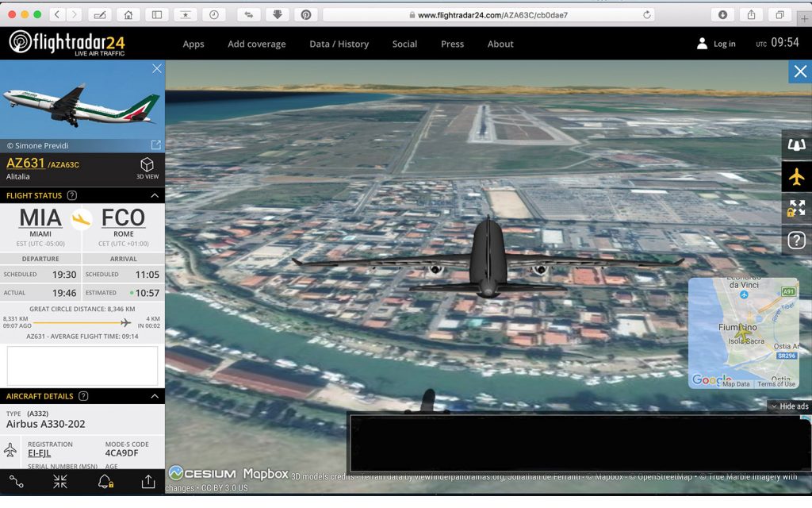The height and width of the screenshot is (508, 812).
Task: Click the Airbus A330-202 type text
Action: pyautogui.click(x=45, y=424)
